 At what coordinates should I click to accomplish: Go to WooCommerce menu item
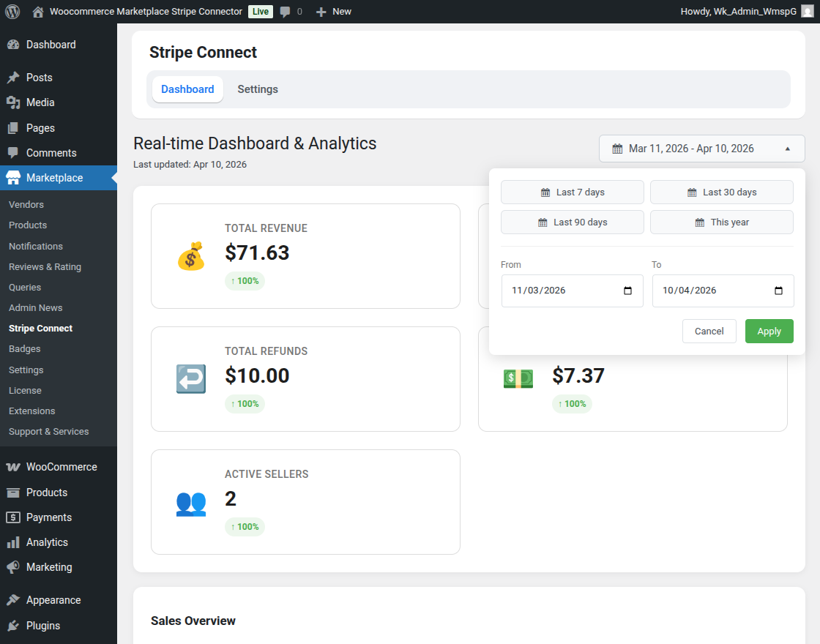point(61,467)
